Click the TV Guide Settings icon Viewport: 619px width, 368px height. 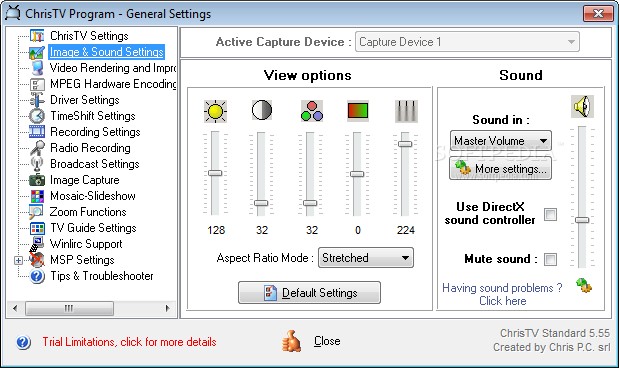pyautogui.click(x=37, y=228)
